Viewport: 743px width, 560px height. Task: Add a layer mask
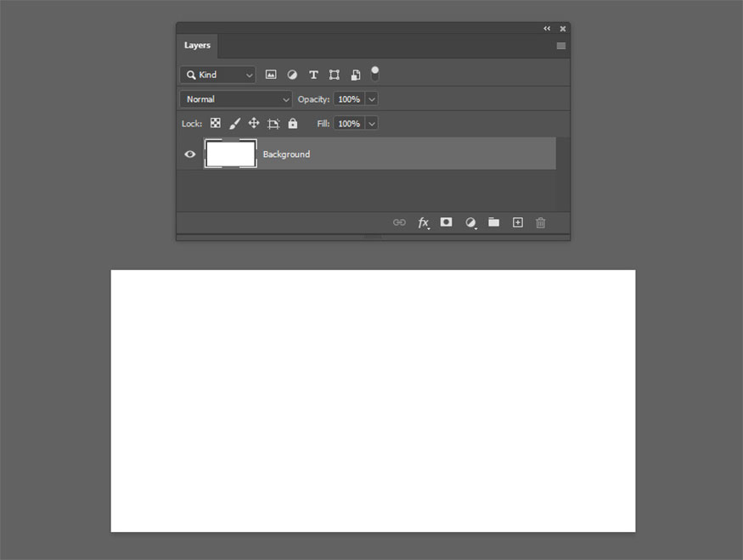coord(446,222)
